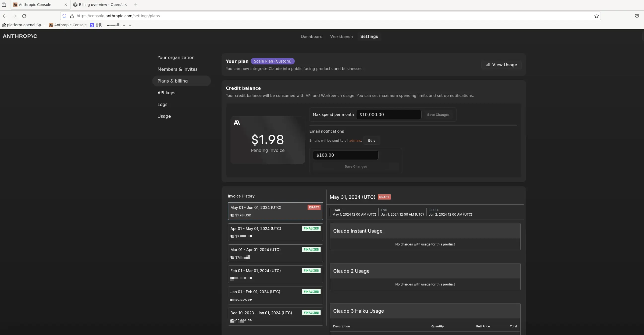Open Usage in the sidebar
This screenshot has width=644, height=335.
(x=164, y=116)
